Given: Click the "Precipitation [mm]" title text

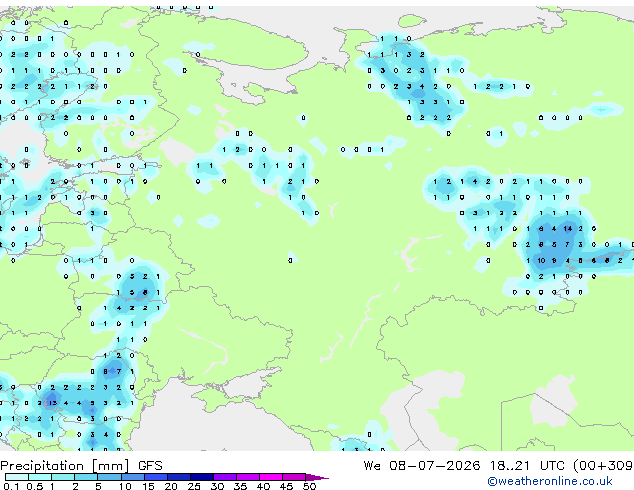Looking at the screenshot, I should [x=65, y=466].
